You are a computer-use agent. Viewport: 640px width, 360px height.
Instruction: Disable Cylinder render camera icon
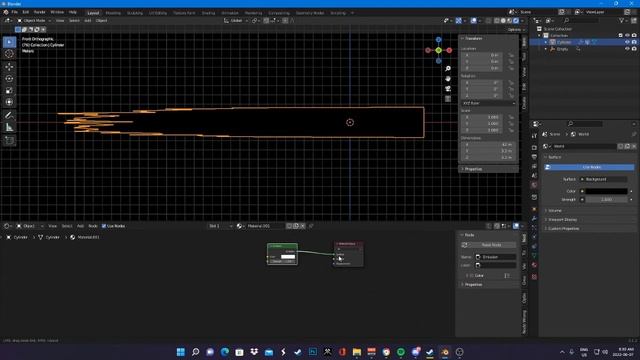coord(634,42)
